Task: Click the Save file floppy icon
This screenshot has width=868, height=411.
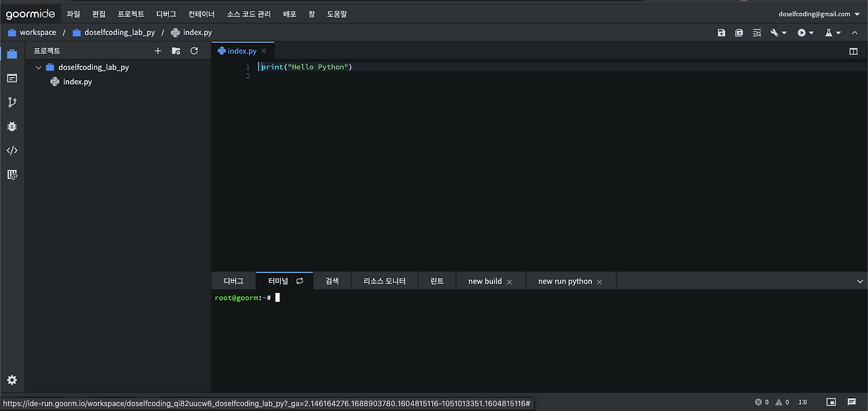Action: tap(721, 33)
